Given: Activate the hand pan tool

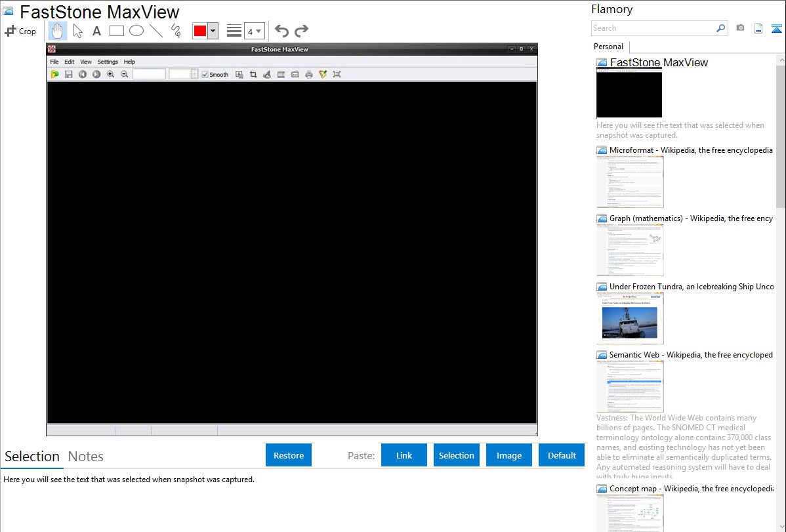Looking at the screenshot, I should point(58,31).
